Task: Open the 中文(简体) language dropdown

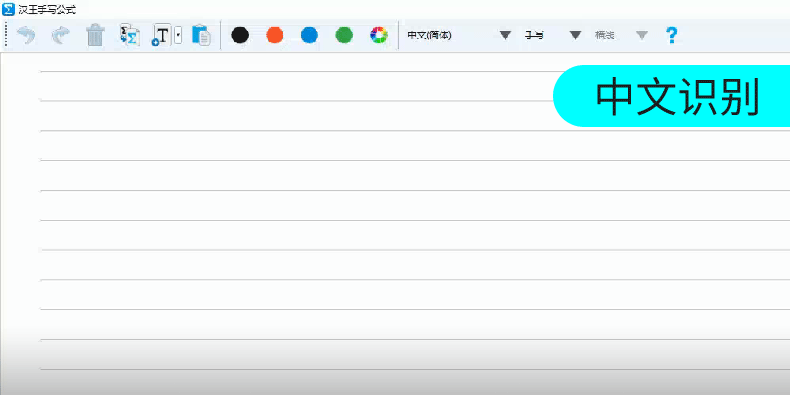Action: tap(505, 35)
